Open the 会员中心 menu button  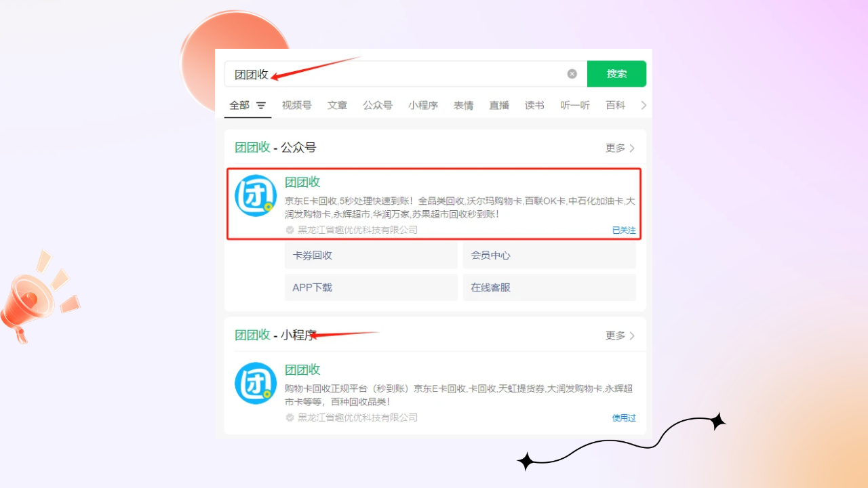pos(549,256)
